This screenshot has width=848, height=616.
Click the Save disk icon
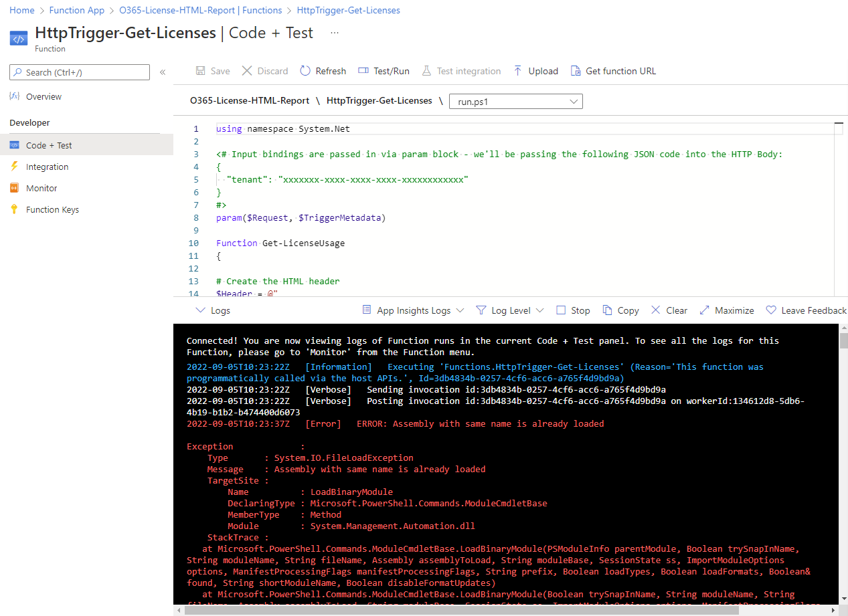tap(200, 71)
